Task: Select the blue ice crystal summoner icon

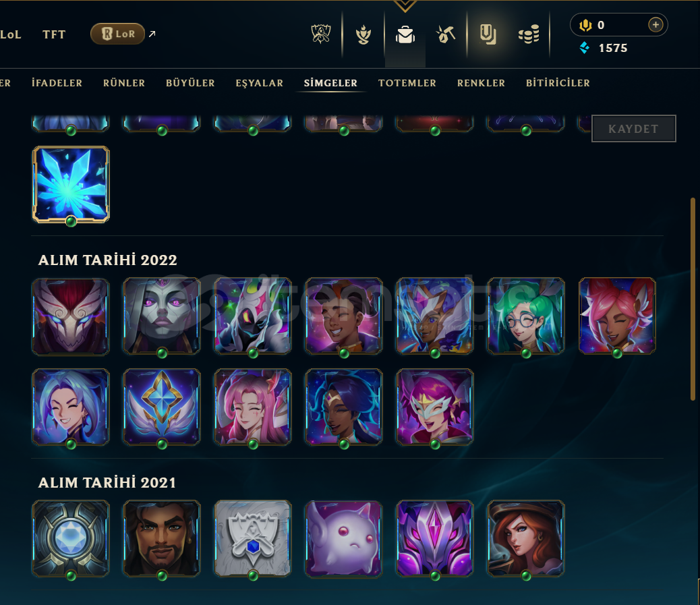Action: click(x=71, y=184)
